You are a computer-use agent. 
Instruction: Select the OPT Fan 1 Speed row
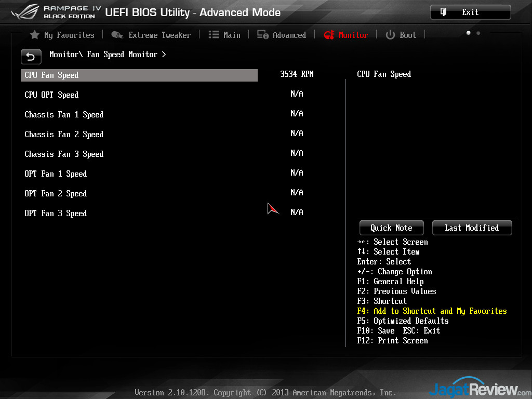[x=139, y=174]
